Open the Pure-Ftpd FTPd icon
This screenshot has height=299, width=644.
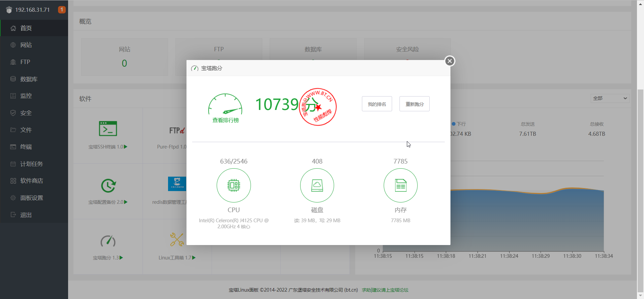point(177,130)
